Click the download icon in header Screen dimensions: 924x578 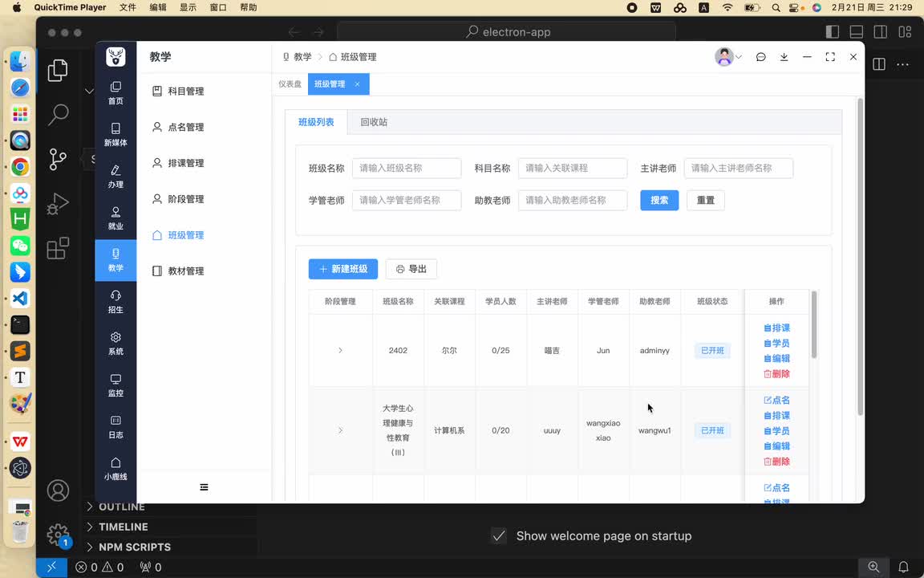point(784,57)
